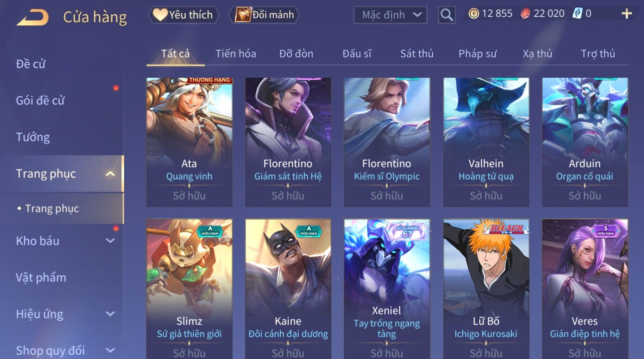
Task: Select the Ata Quang vinh skin card
Action: [189, 142]
